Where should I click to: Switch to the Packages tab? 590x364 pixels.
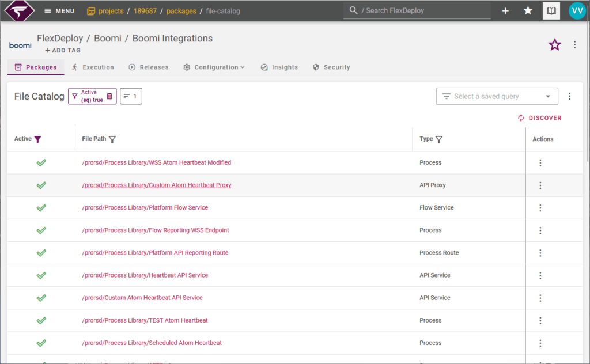pos(36,67)
